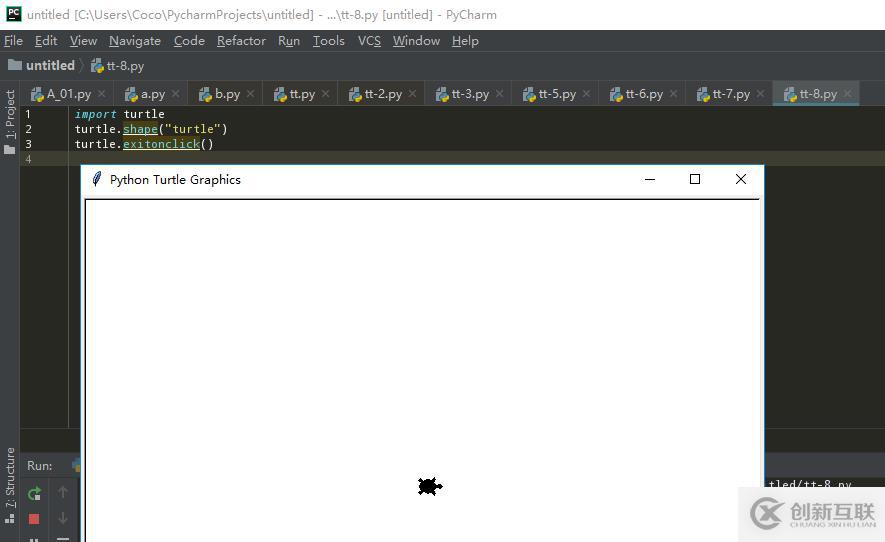
Task: Click the 'import' keyword on line 1
Action: pos(95,114)
